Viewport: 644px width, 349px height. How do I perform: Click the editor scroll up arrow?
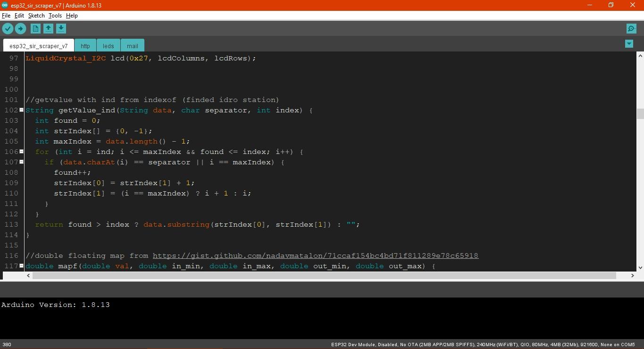click(640, 56)
